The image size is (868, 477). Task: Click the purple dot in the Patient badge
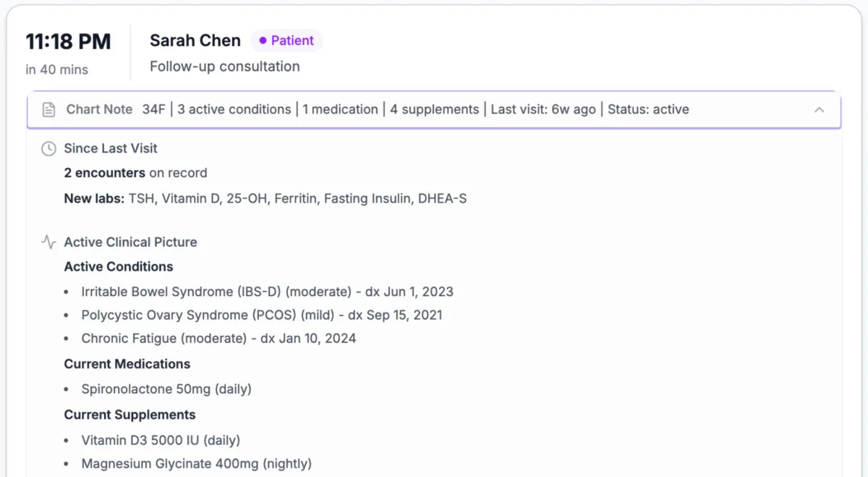click(x=262, y=41)
